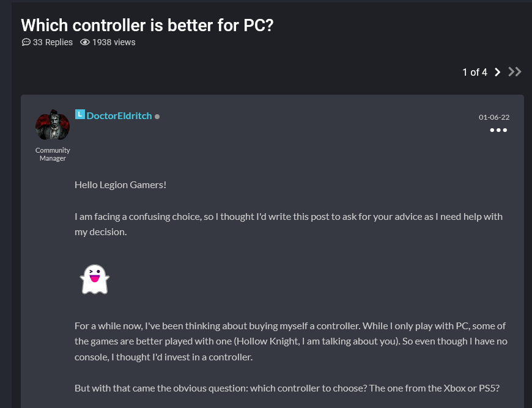This screenshot has width=532, height=408.
Task: Click DoctorEldritch's online status dot
Action: point(157,116)
